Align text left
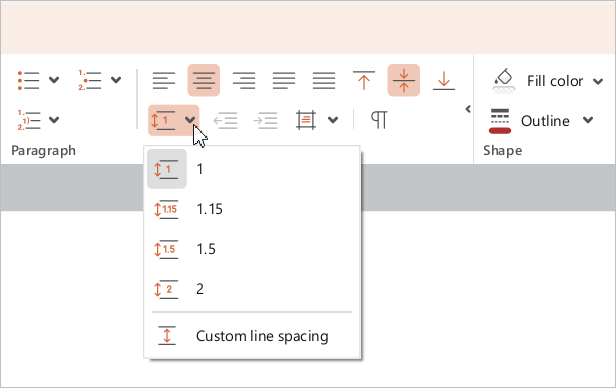The height and width of the screenshot is (388, 616). 164,80
